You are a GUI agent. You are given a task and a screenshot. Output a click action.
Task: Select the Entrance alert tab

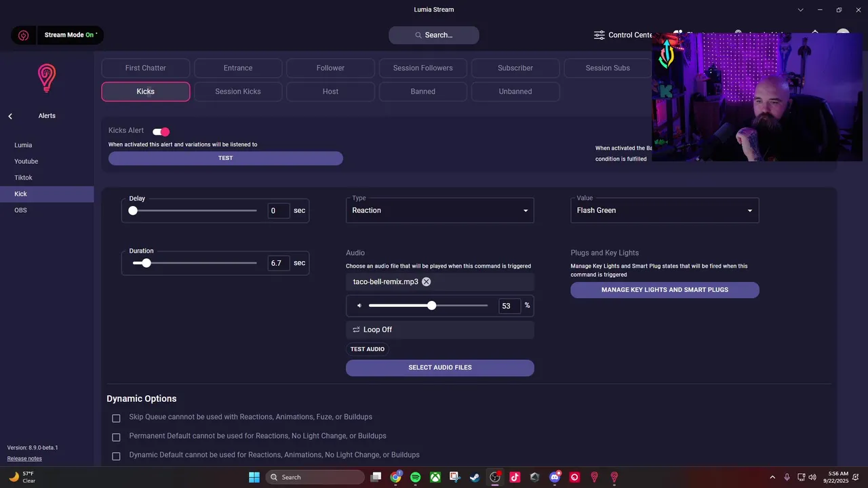[x=238, y=68]
